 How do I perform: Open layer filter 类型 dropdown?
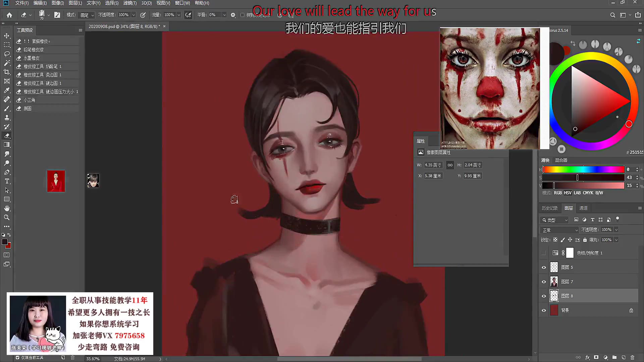tap(555, 220)
